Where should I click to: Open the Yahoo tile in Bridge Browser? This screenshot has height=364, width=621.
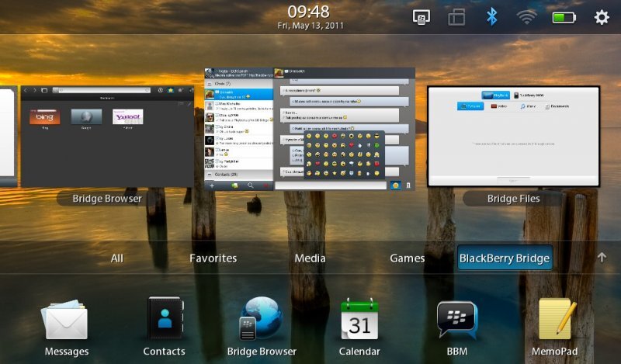[x=127, y=117]
